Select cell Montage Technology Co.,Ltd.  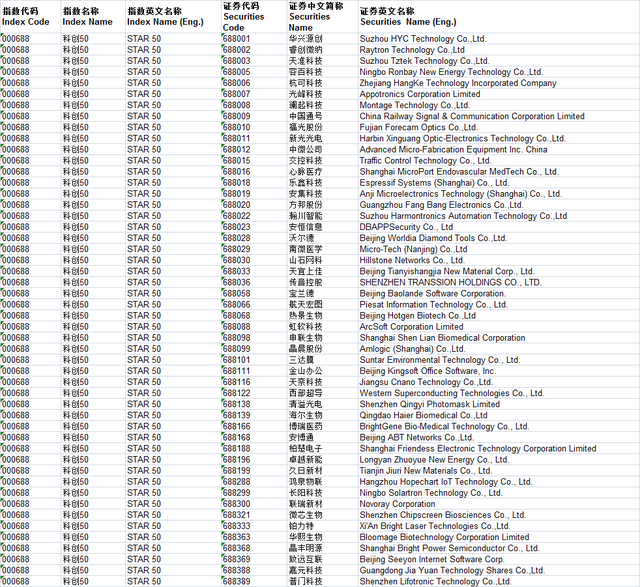coord(498,105)
